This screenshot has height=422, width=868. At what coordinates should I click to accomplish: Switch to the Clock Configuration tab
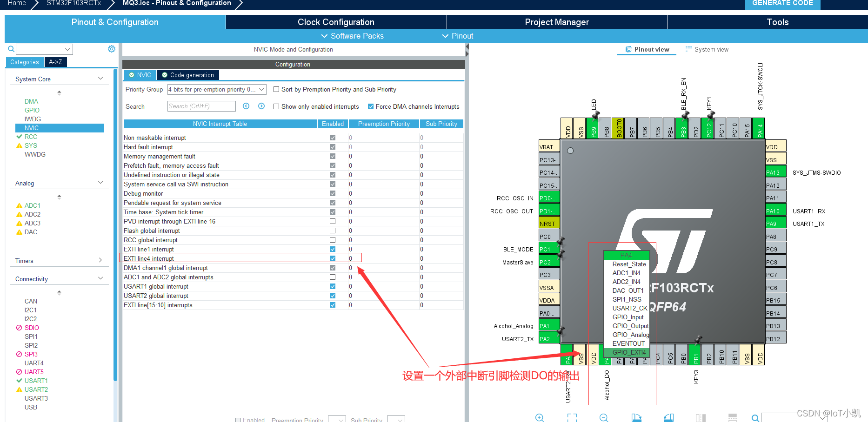tap(336, 22)
